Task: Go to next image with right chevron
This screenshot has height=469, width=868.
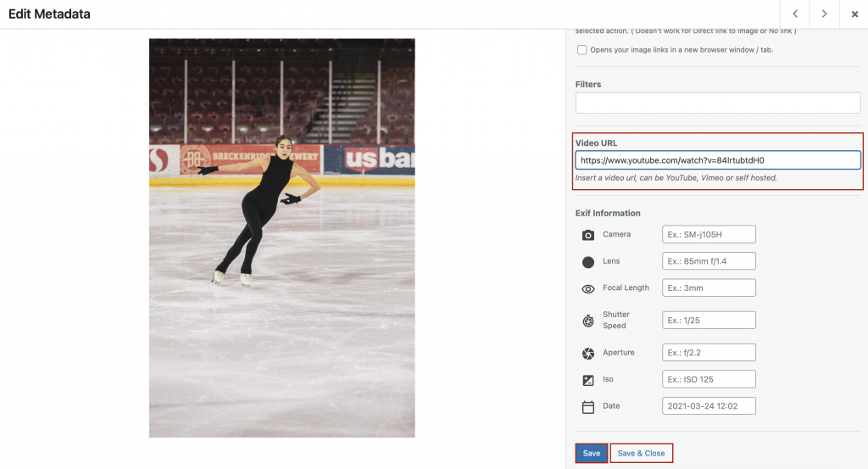Action: (x=824, y=14)
